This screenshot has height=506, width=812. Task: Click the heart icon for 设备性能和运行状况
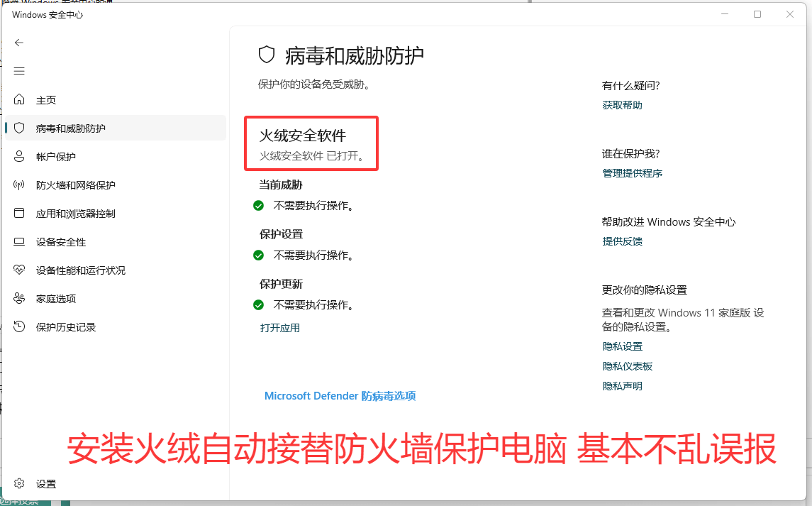20,270
